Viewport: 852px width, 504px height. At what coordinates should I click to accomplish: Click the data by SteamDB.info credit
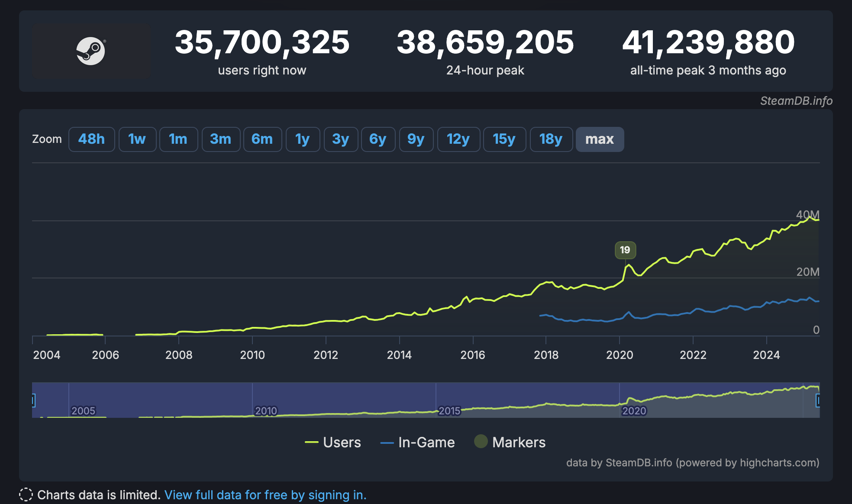[693, 462]
